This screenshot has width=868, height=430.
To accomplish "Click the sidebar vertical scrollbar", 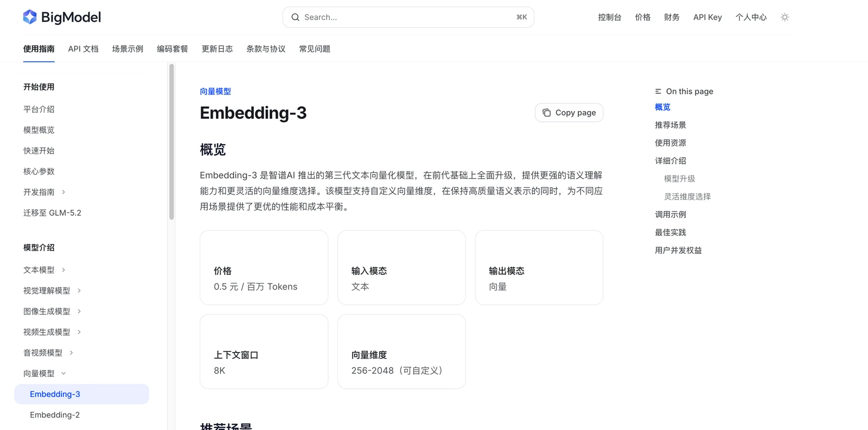I will pos(171,142).
